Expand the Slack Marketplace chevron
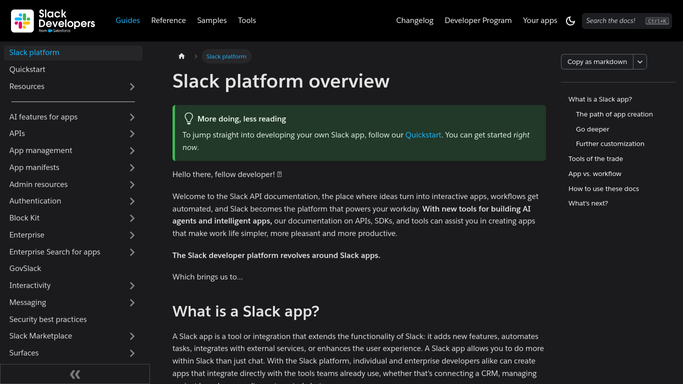Image resolution: width=683 pixels, height=384 pixels. 132,336
